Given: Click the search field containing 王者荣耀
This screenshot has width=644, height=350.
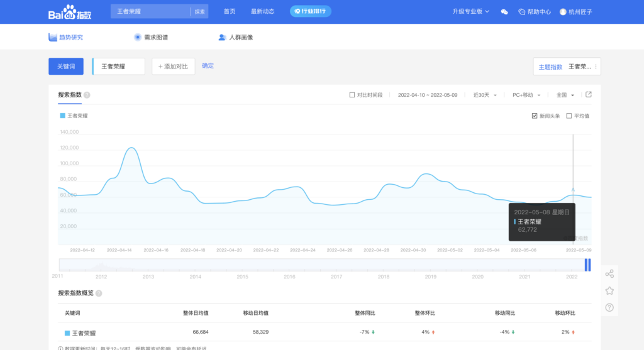Looking at the screenshot, I should [150, 11].
